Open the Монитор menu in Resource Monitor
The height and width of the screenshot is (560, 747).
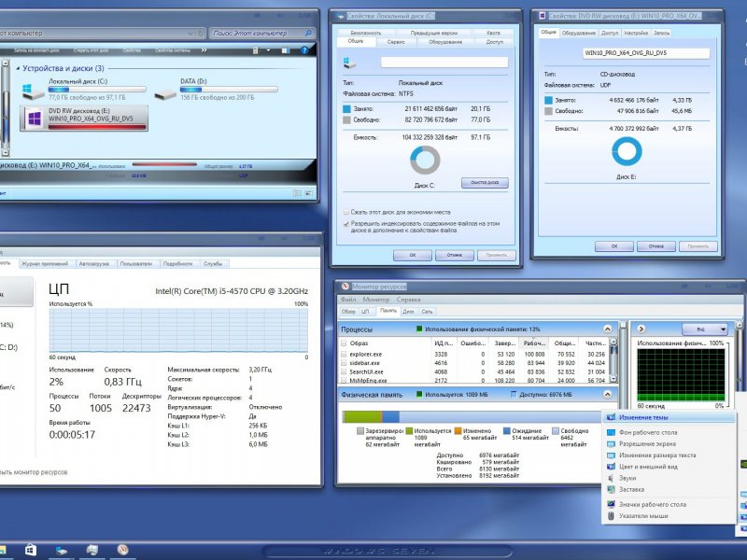coord(376,300)
